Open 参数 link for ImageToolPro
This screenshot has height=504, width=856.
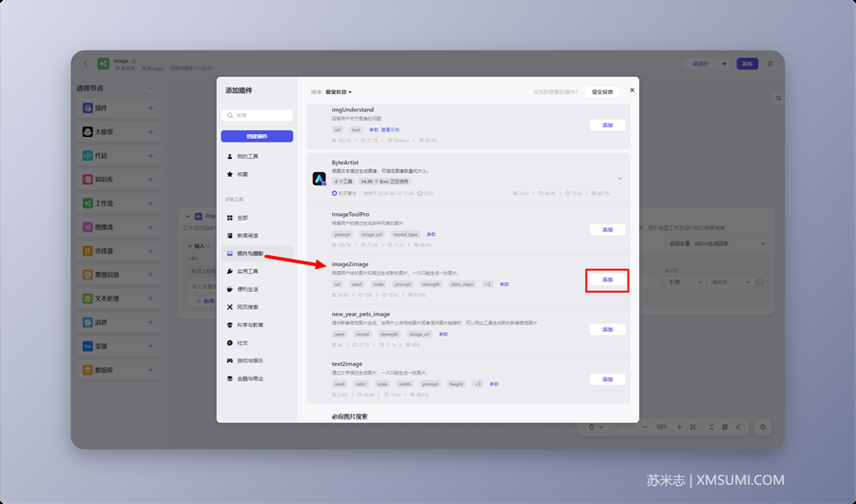[431, 235]
